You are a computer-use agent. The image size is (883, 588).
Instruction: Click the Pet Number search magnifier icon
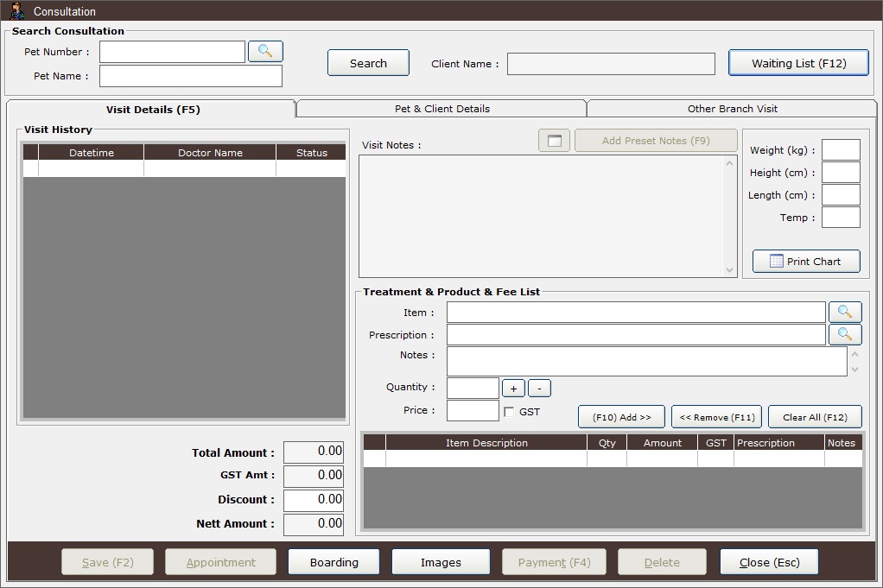(x=265, y=52)
